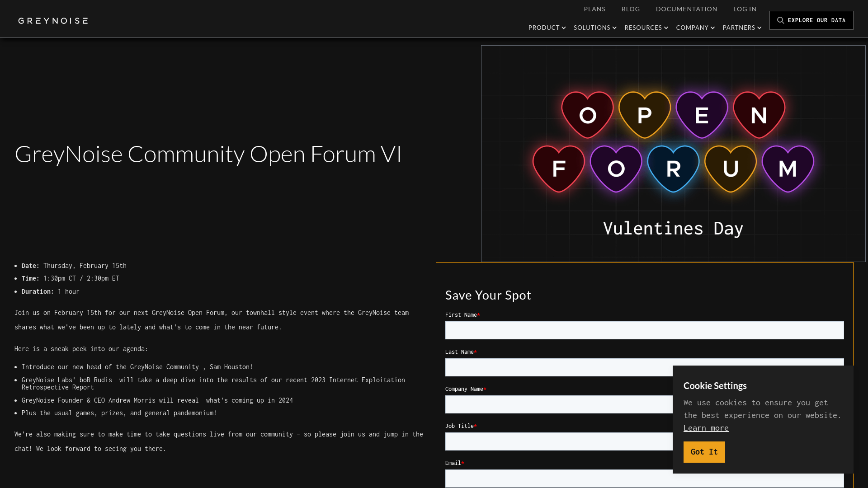The height and width of the screenshot is (488, 868).
Task: Click the Explore Our Data button
Action: [x=811, y=20]
